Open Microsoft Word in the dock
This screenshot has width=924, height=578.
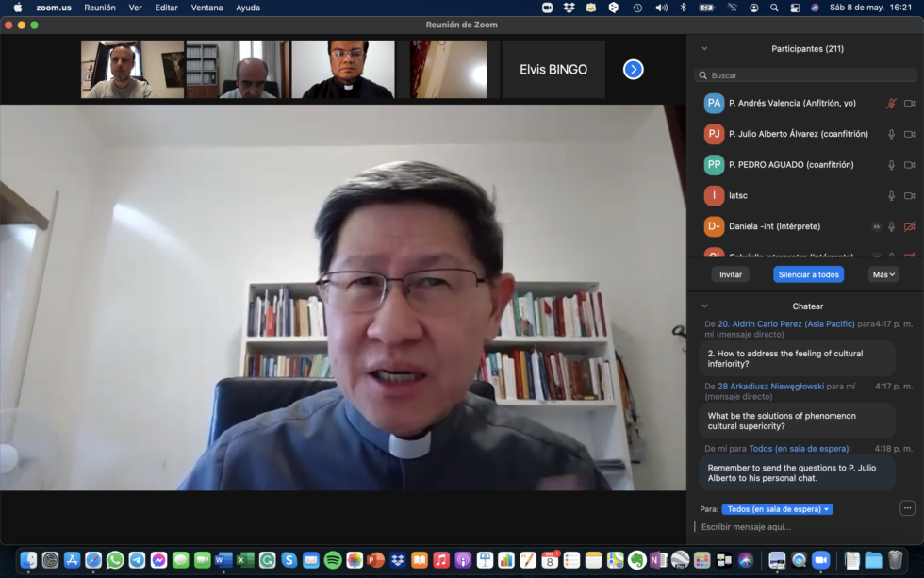tap(223, 560)
